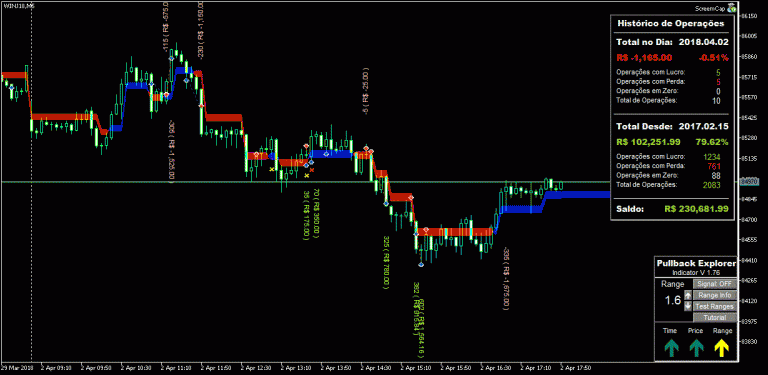
Task: Select the blue diamond at session low
Action: click(x=421, y=264)
